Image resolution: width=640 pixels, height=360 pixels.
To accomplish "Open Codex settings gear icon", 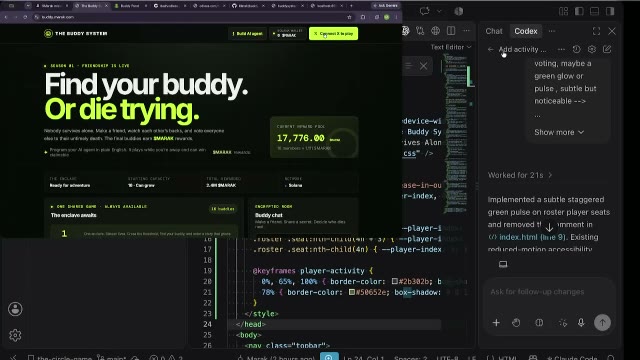I will 592,49.
